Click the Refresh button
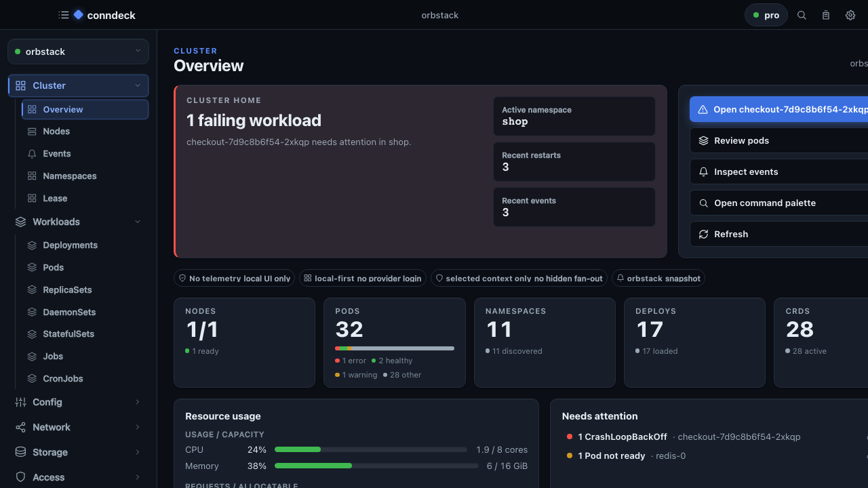Screen dimensions: 868x488 tap(778, 234)
